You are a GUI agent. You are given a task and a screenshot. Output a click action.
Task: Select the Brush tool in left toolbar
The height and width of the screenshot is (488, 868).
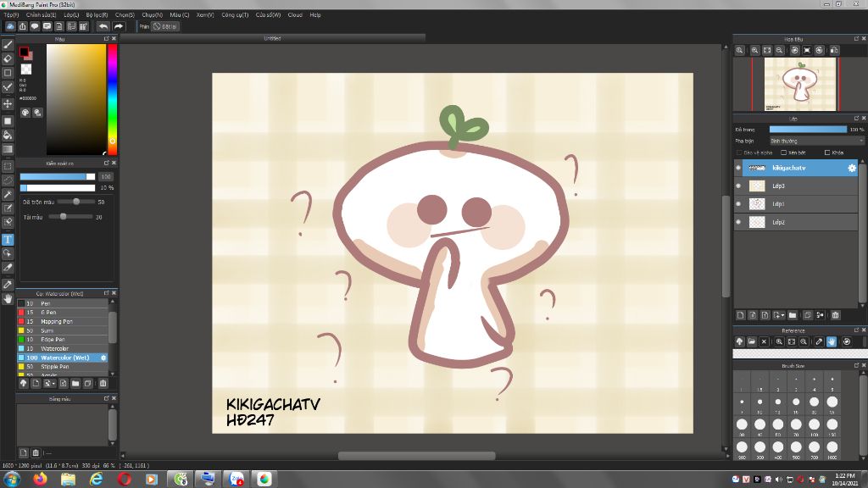8,45
